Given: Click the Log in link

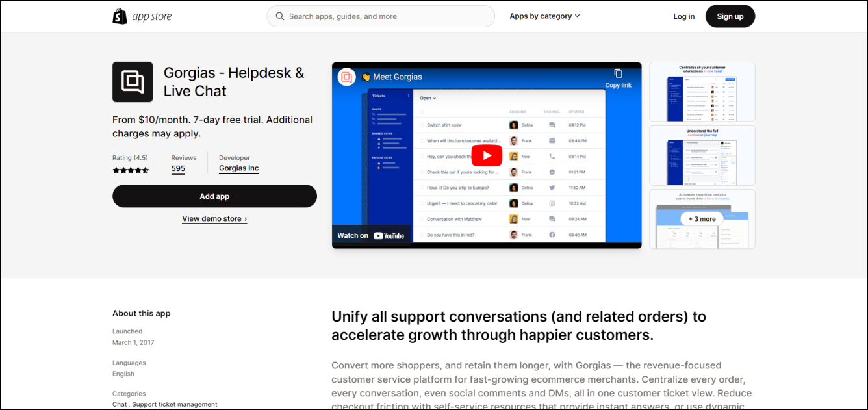Looking at the screenshot, I should (x=683, y=16).
